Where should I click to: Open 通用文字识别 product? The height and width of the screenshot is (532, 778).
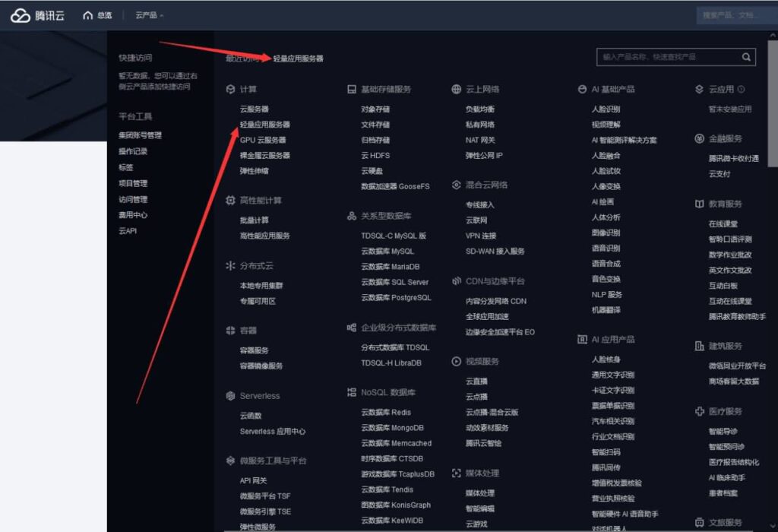coord(613,375)
